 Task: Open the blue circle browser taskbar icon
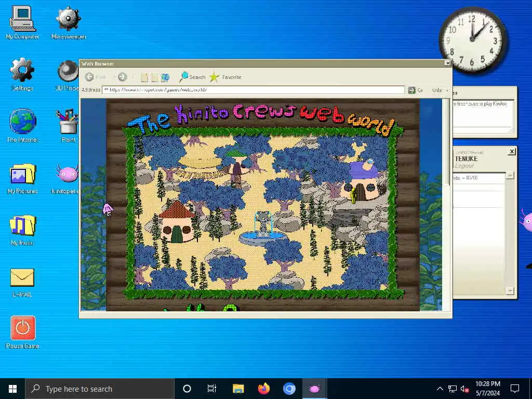point(289,389)
